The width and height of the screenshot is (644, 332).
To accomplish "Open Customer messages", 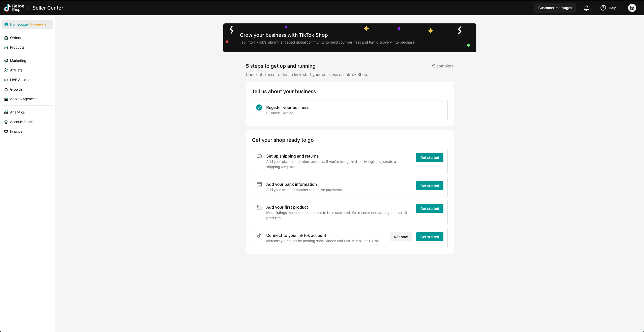I will (555, 8).
